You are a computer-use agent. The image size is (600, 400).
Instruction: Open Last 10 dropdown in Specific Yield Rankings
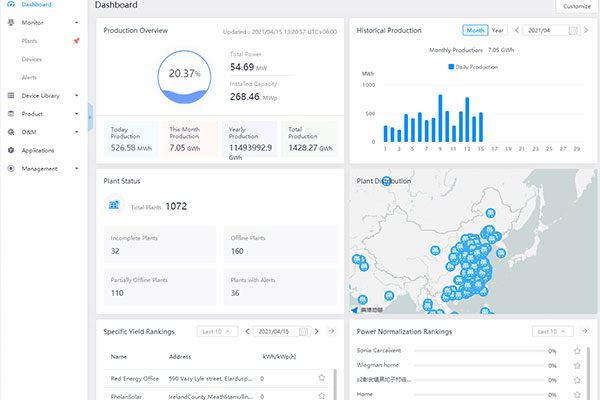[x=217, y=331]
